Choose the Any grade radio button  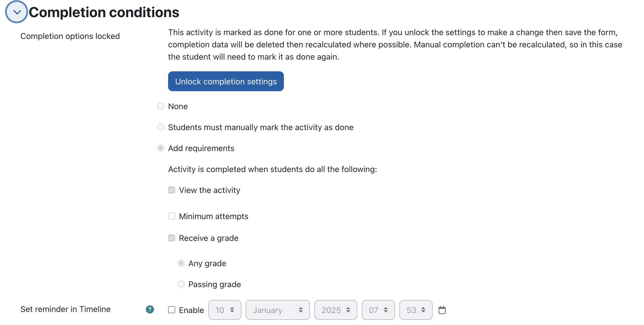point(181,263)
